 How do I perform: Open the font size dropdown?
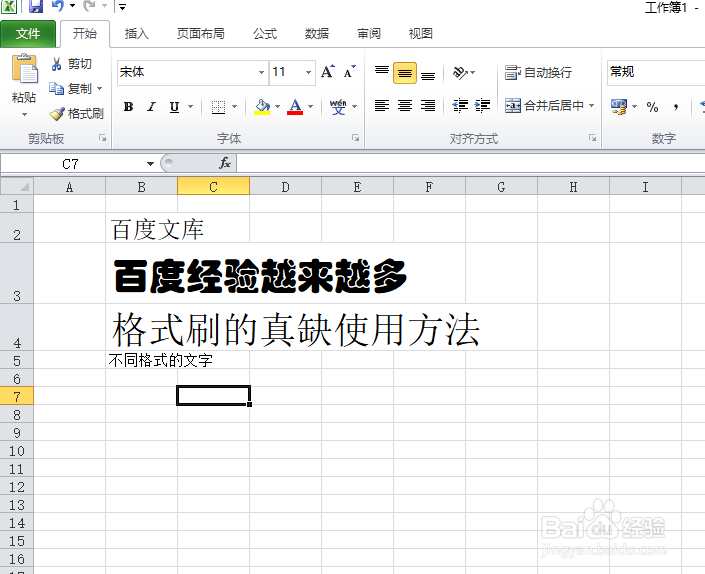point(308,72)
